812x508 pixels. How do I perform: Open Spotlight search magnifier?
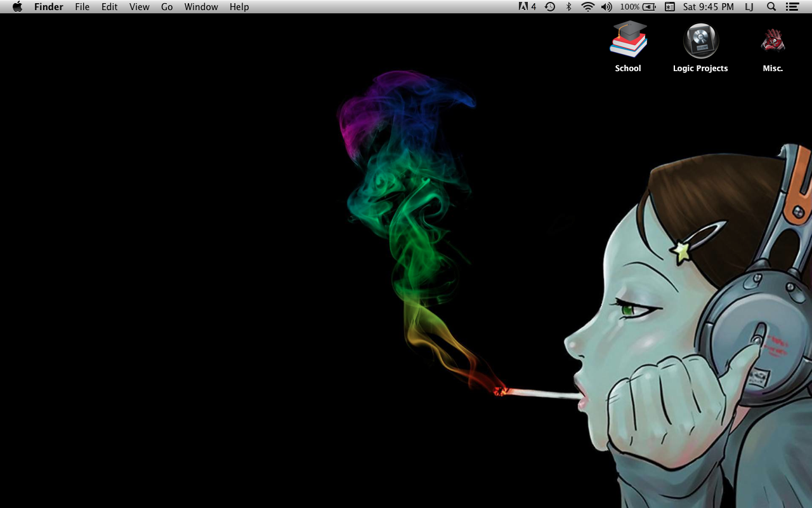click(x=771, y=7)
